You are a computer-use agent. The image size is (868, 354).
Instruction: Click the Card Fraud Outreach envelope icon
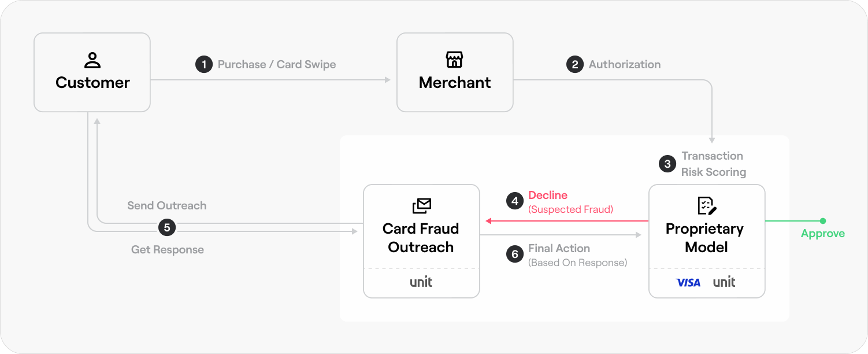click(421, 205)
